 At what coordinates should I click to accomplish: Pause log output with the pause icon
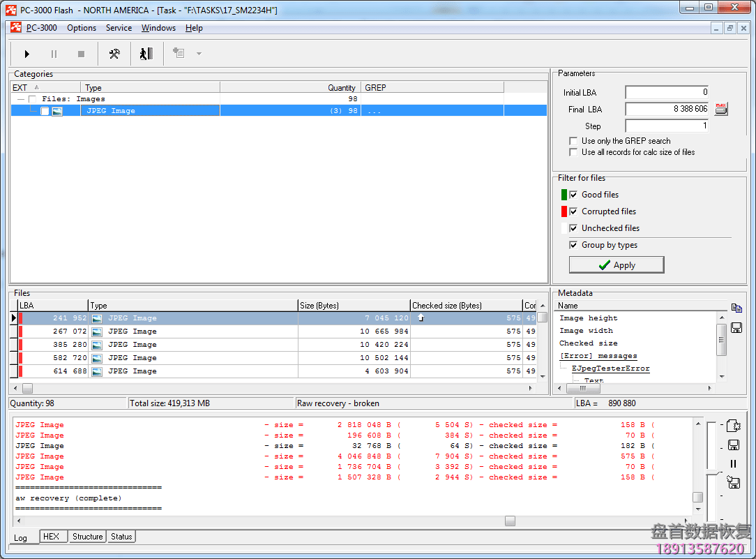[x=733, y=463]
